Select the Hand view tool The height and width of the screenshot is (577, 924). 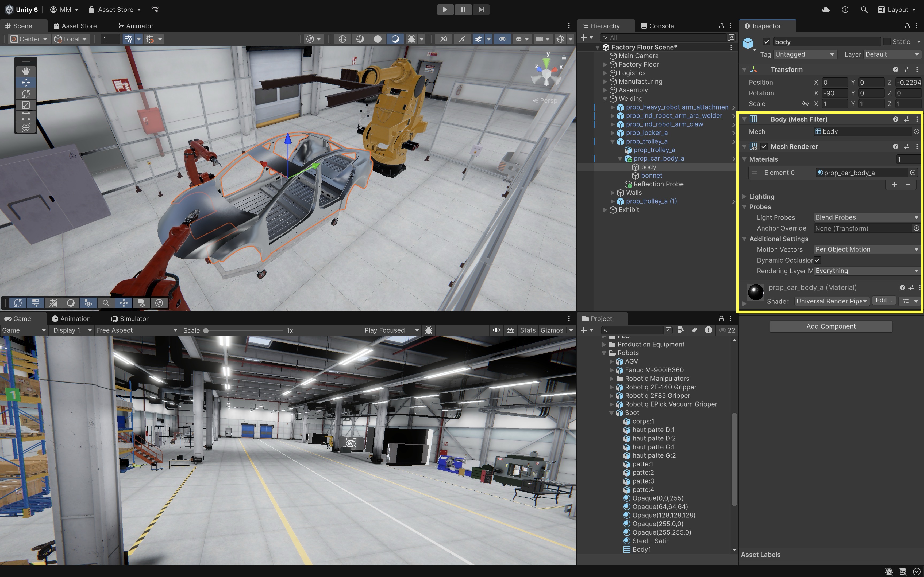(x=26, y=71)
